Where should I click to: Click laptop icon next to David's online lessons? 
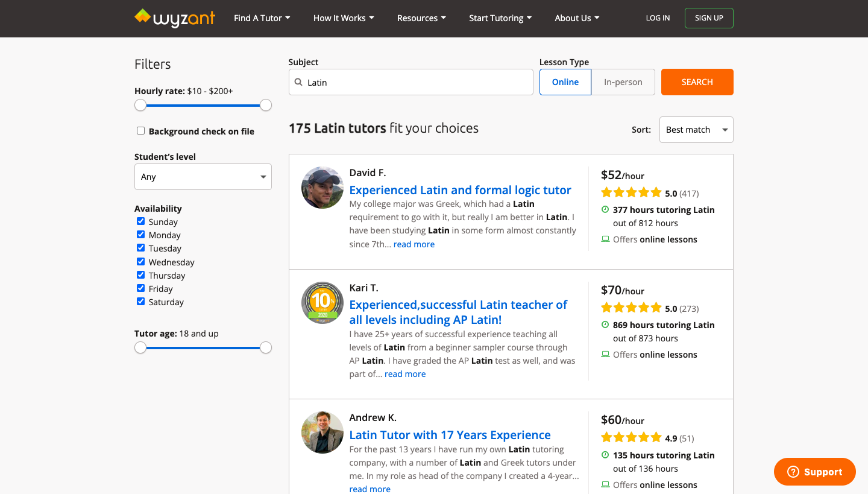click(605, 239)
